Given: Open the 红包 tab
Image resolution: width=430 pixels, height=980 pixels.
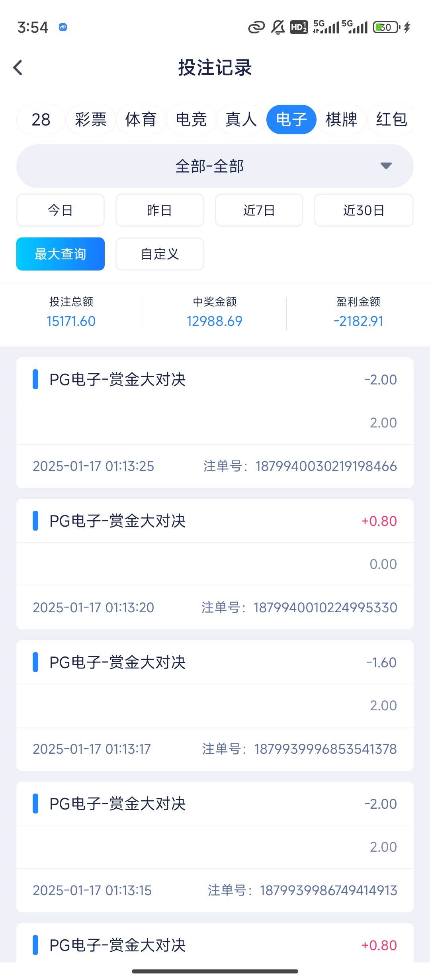Looking at the screenshot, I should [391, 120].
